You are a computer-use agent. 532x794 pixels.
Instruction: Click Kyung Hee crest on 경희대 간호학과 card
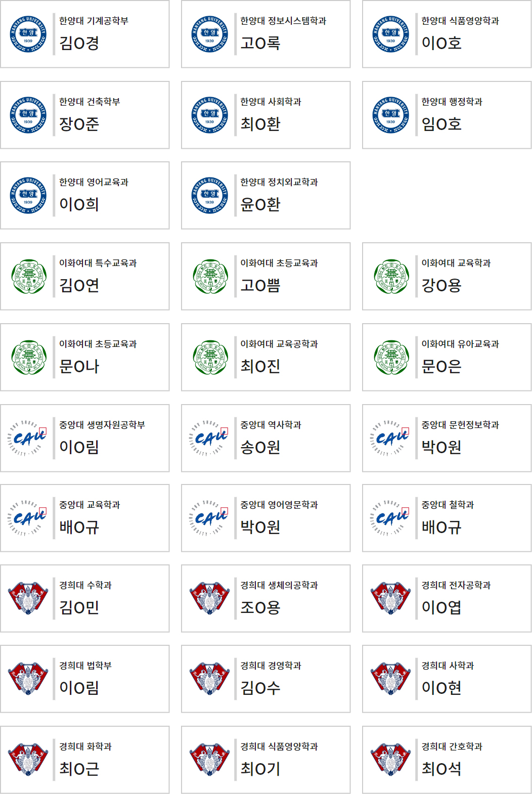[x=391, y=760]
